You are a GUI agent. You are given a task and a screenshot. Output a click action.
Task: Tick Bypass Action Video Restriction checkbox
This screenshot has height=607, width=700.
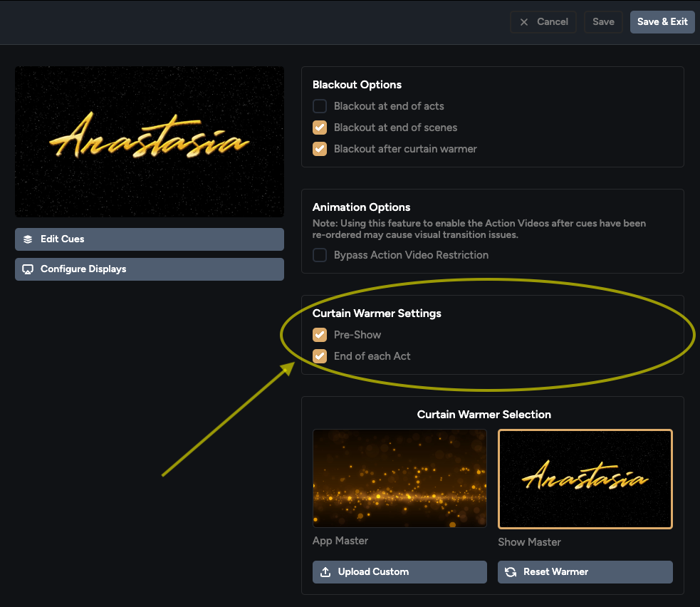pos(320,255)
